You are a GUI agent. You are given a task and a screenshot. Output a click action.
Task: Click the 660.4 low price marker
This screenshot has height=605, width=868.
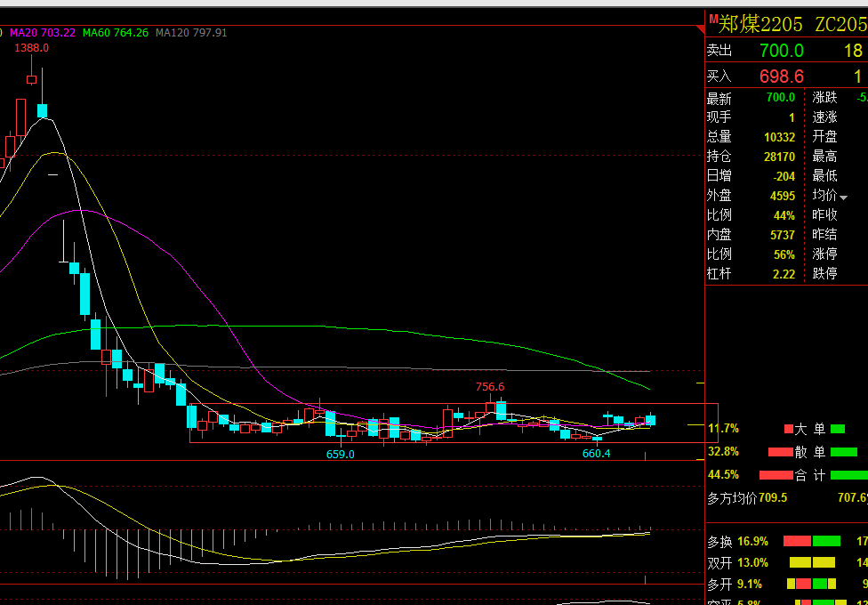tap(597, 454)
